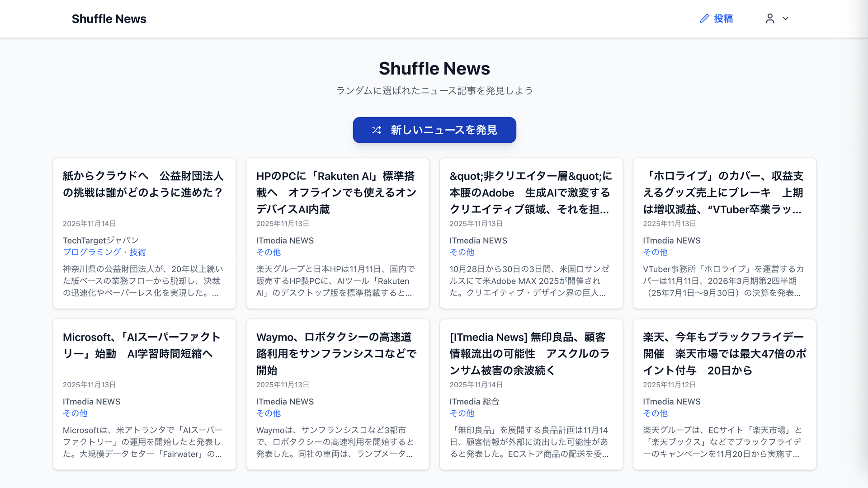Open the 紙からクラウドへ article card
Image resolution: width=868 pixels, height=488 pixels.
(x=143, y=184)
